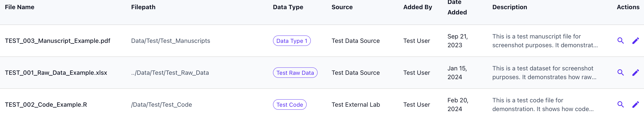Sort by the Added By column header
This screenshot has height=115, width=644.
pos(417,7)
